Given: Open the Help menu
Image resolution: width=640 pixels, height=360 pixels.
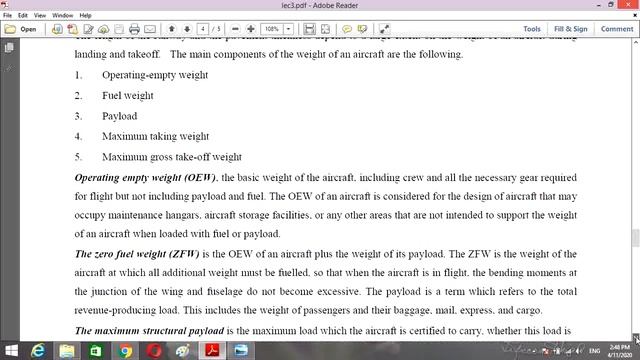Looking at the screenshot, I should point(85,16).
